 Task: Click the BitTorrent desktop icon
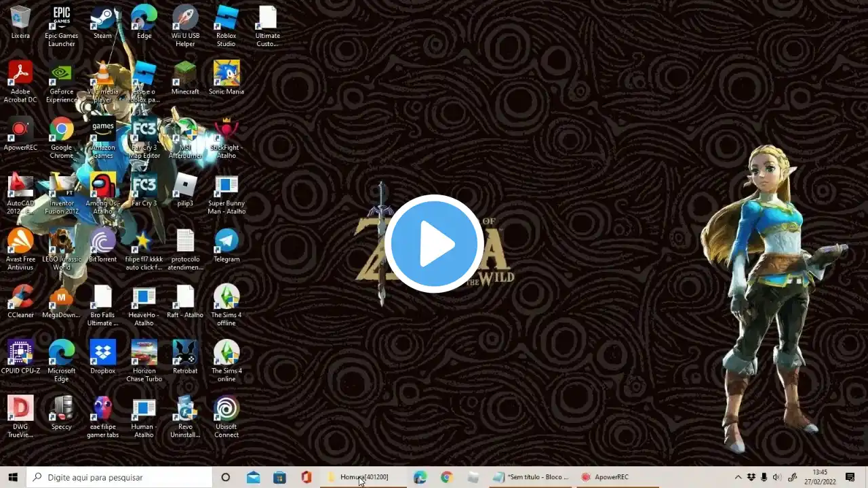(x=102, y=245)
